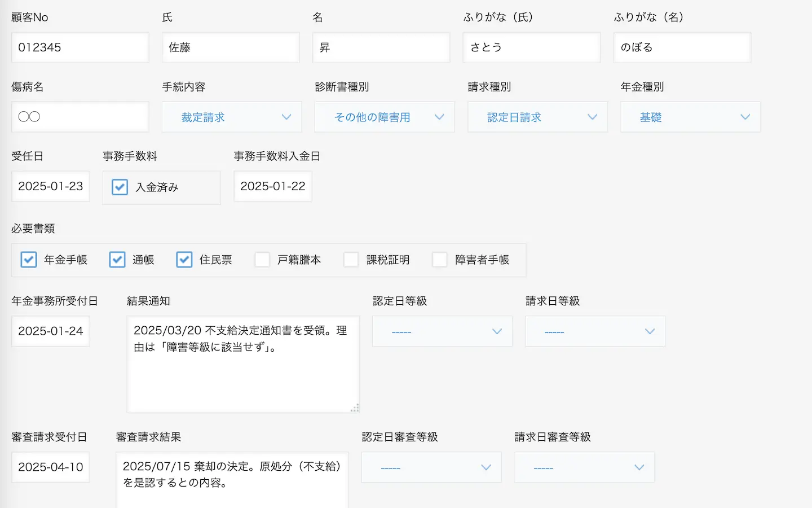The width and height of the screenshot is (812, 508).
Task: Open the 手続内容 dropdown
Action: [x=232, y=117]
